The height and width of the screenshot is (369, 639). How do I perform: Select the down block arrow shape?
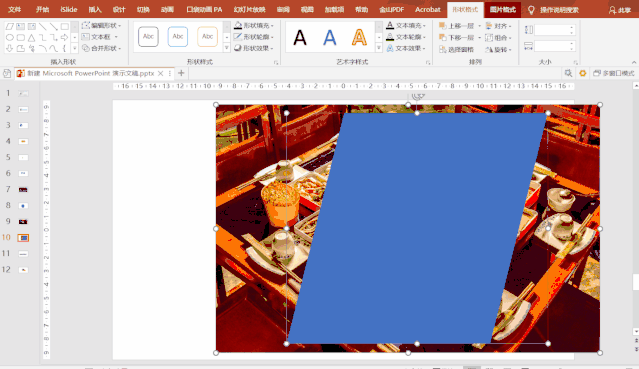9,49
